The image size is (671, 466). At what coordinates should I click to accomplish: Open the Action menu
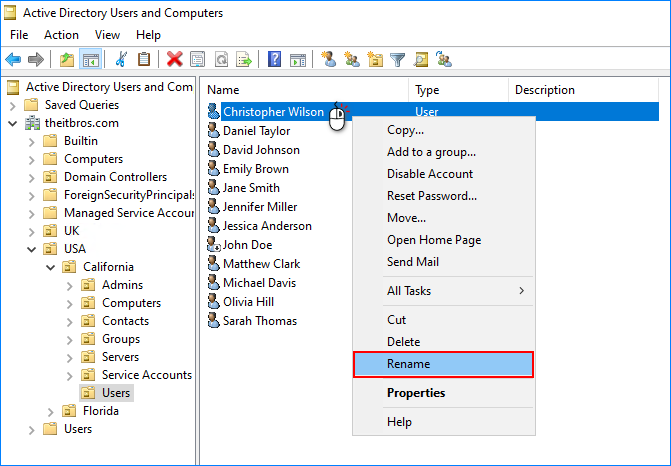[x=61, y=35]
